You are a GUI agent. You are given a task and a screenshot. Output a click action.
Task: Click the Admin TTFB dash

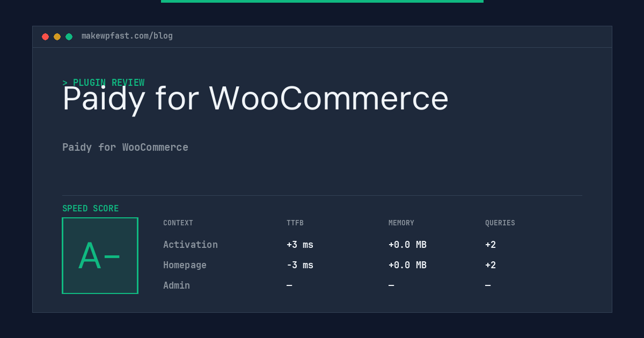point(289,285)
